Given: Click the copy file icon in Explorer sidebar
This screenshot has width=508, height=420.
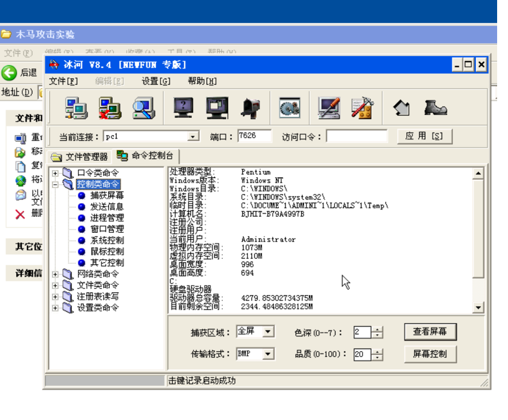Looking at the screenshot, I should tap(21, 167).
